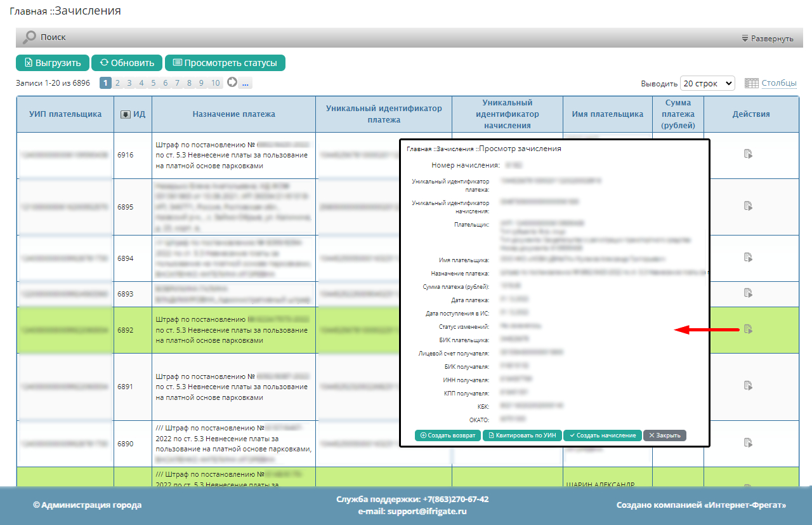Screen dimensions: 812x525
Task: Close the popup with the Закрыть button
Action: [x=664, y=435]
